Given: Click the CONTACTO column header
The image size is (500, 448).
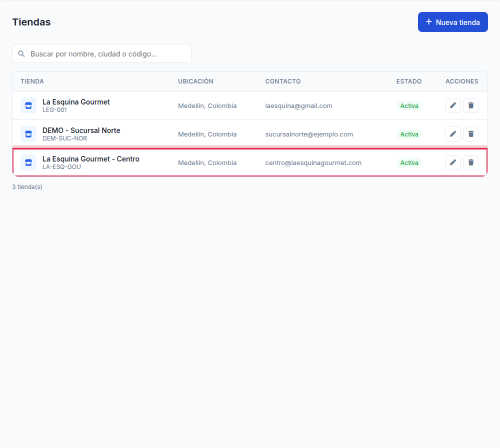Looking at the screenshot, I should pos(283,81).
